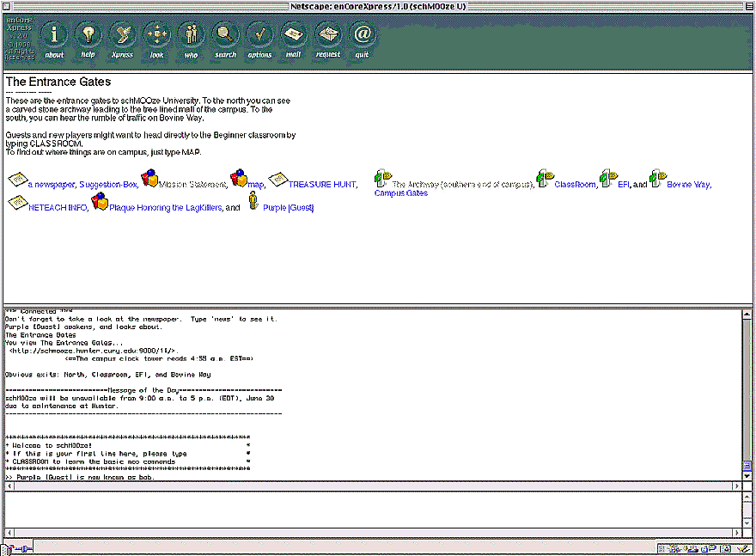Open the mail toolbar icon
Viewport: 756px width, 556px height.
pyautogui.click(x=294, y=35)
